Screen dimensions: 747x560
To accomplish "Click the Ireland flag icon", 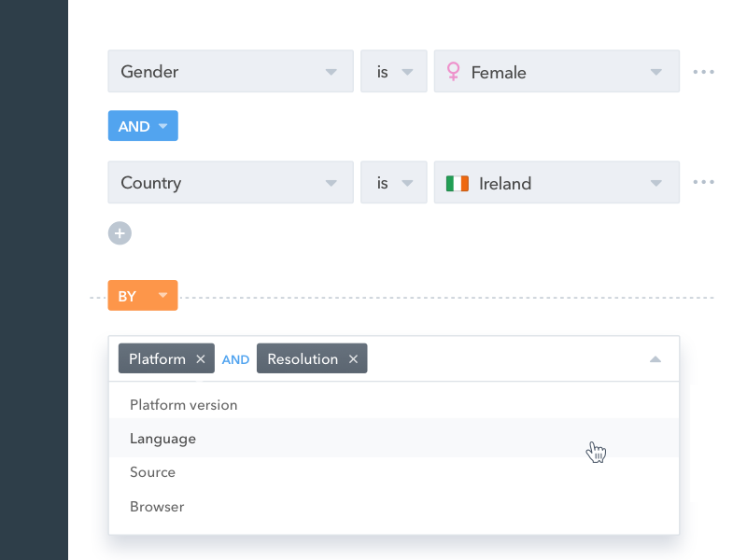I will tap(458, 182).
